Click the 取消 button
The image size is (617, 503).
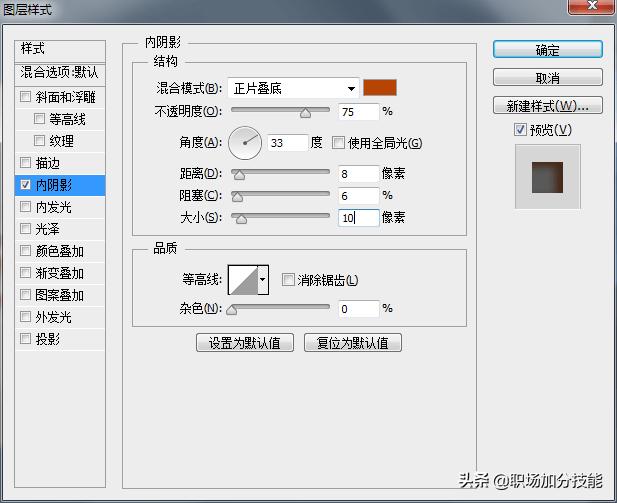click(547, 78)
